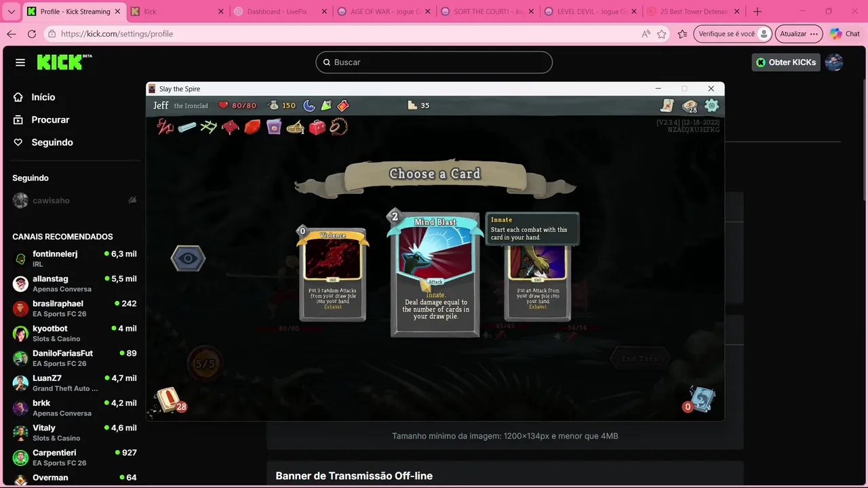The height and width of the screenshot is (488, 868).
Task: Click the floor stairs icon next to 35
Action: (412, 105)
